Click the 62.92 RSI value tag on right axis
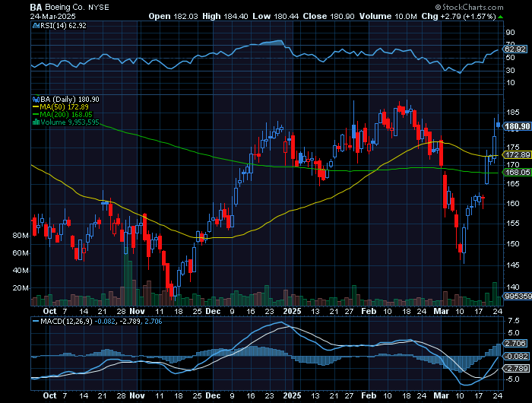 coord(515,49)
